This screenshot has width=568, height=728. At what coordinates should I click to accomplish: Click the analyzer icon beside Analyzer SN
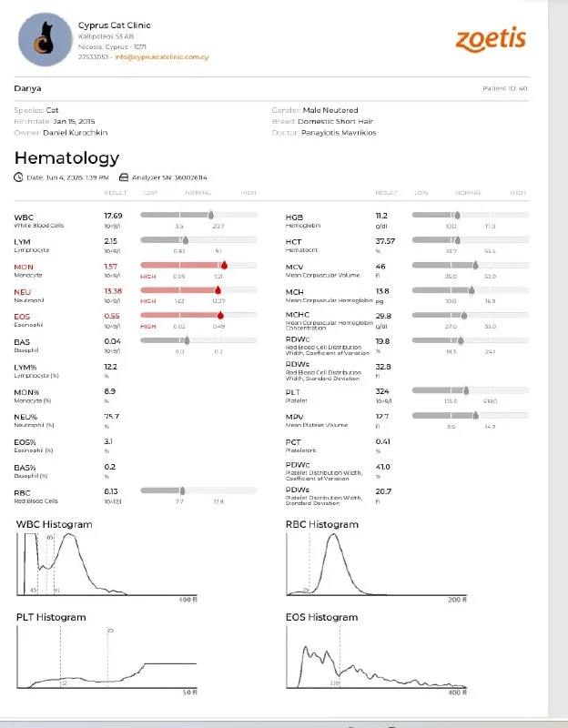pos(124,177)
